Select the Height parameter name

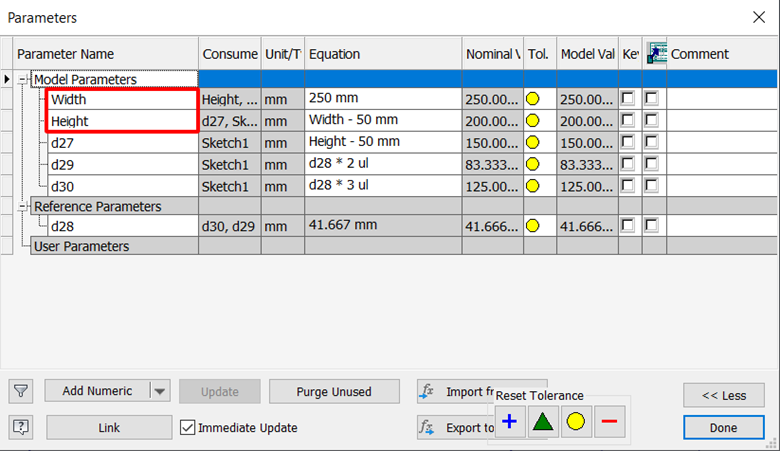click(x=123, y=121)
